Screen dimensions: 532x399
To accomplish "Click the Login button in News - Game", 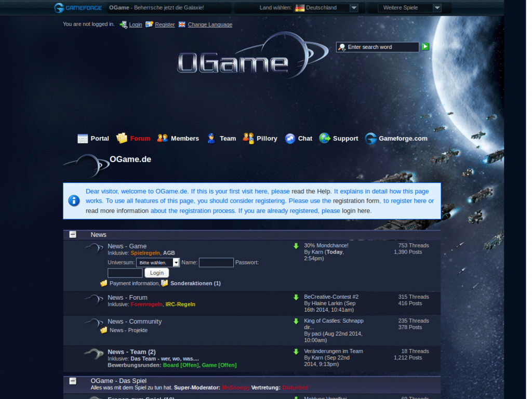I will tap(157, 273).
